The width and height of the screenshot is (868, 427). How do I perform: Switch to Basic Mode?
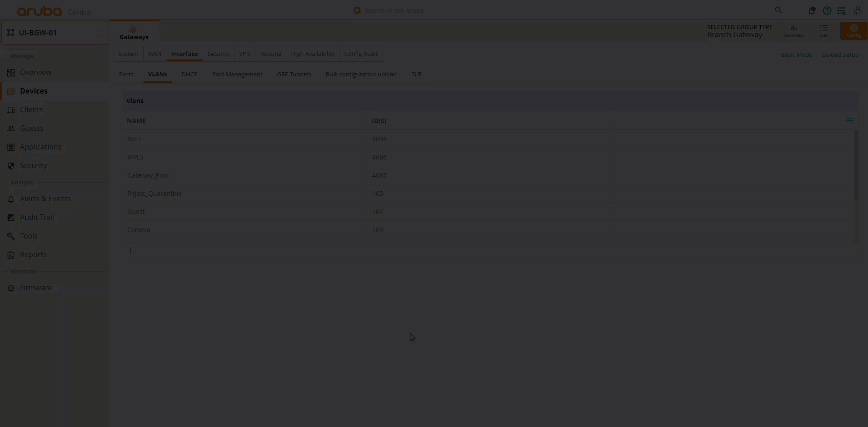[x=796, y=54]
